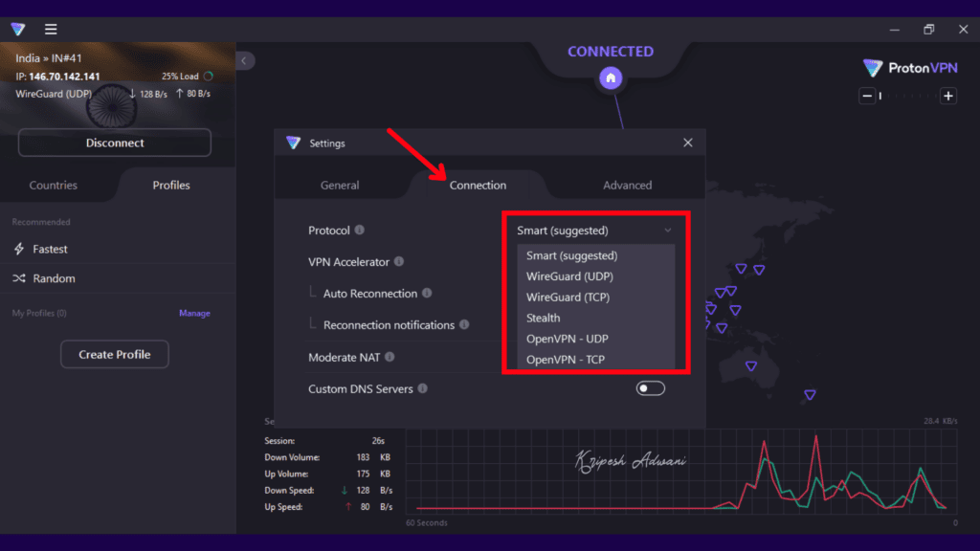
Task: Click the Disconnect button
Action: point(114,142)
